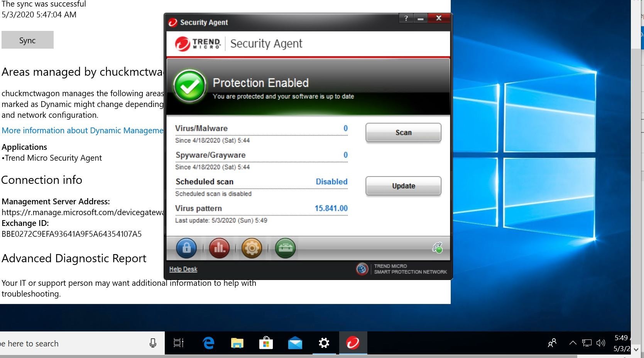
Task: Click the taskbar clock showing 5:49
Action: [x=622, y=343]
